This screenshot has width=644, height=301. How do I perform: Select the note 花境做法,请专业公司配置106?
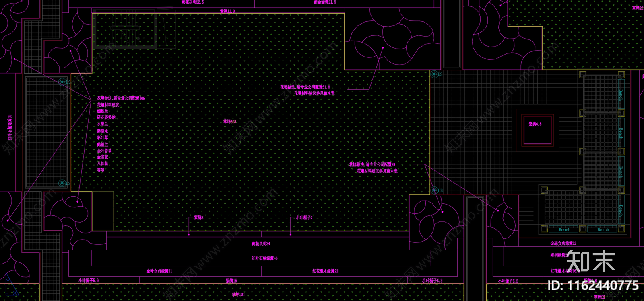[121, 98]
